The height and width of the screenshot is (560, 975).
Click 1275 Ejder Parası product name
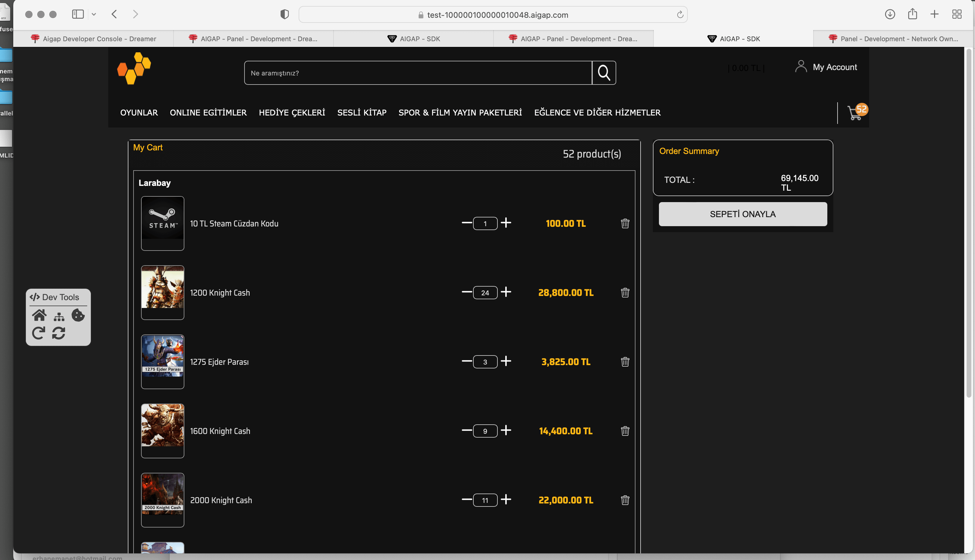click(x=219, y=362)
